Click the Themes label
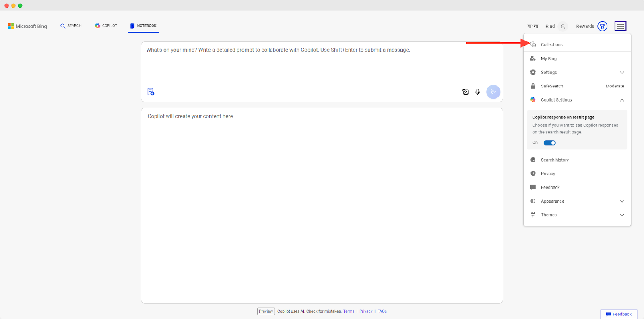644x319 pixels. 549,215
